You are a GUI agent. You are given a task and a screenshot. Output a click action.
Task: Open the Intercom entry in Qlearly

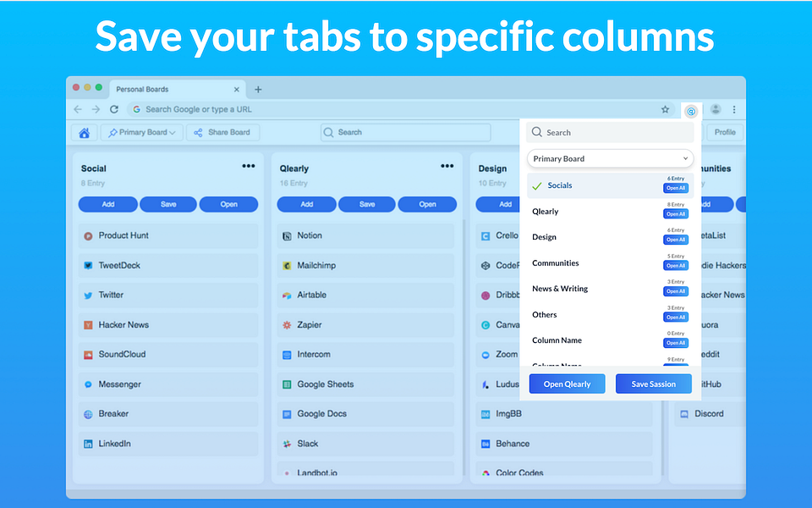[x=365, y=355]
